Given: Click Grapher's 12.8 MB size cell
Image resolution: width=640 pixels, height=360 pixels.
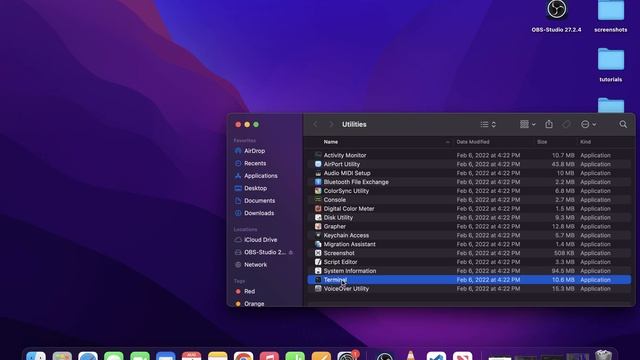Looking at the screenshot, I should tap(563, 227).
